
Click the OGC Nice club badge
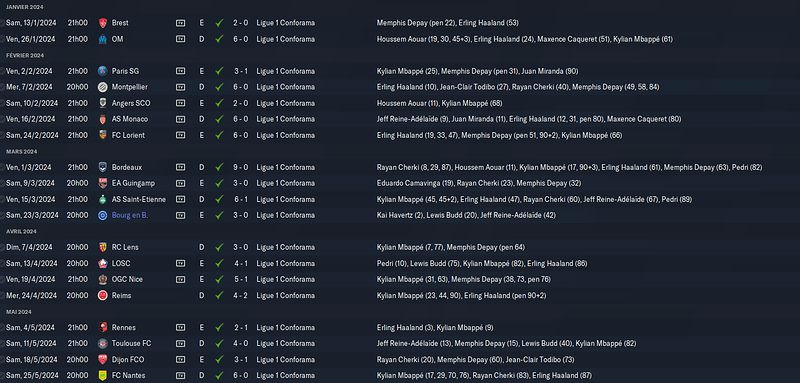click(103, 279)
